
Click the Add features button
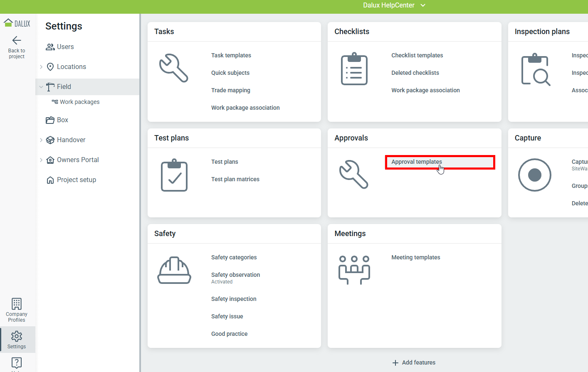[414, 362]
